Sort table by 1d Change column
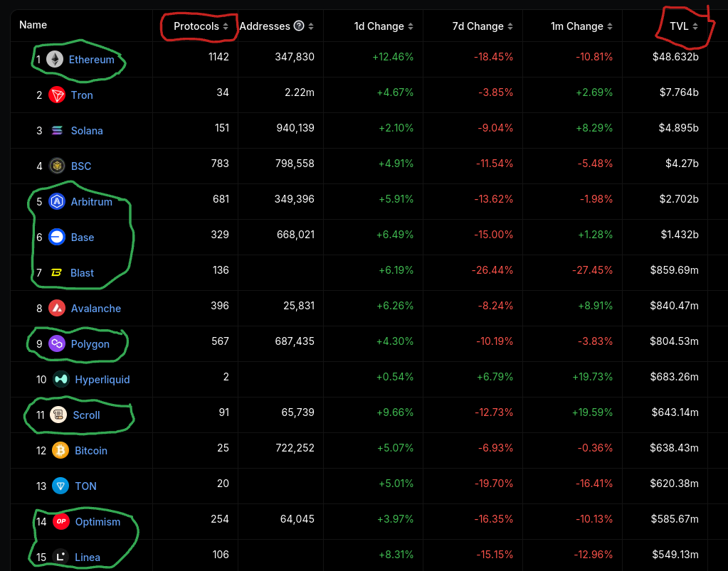Screen dimensions: 728x571 pos(384,26)
